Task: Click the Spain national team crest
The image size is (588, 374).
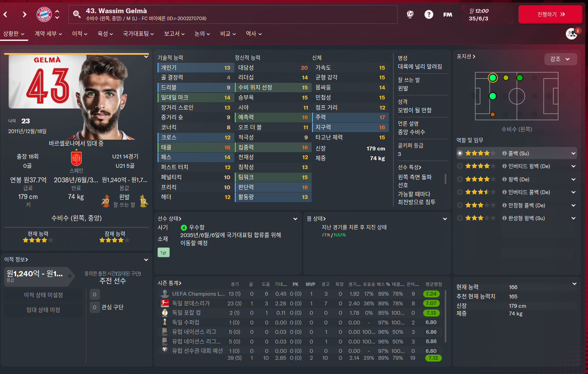Action: coord(76,159)
